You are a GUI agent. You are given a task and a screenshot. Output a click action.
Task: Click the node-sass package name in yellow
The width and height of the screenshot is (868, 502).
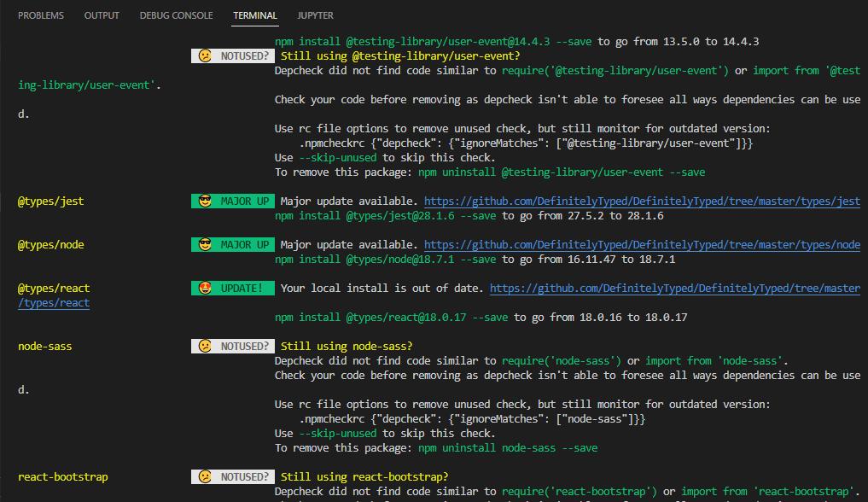pos(47,347)
